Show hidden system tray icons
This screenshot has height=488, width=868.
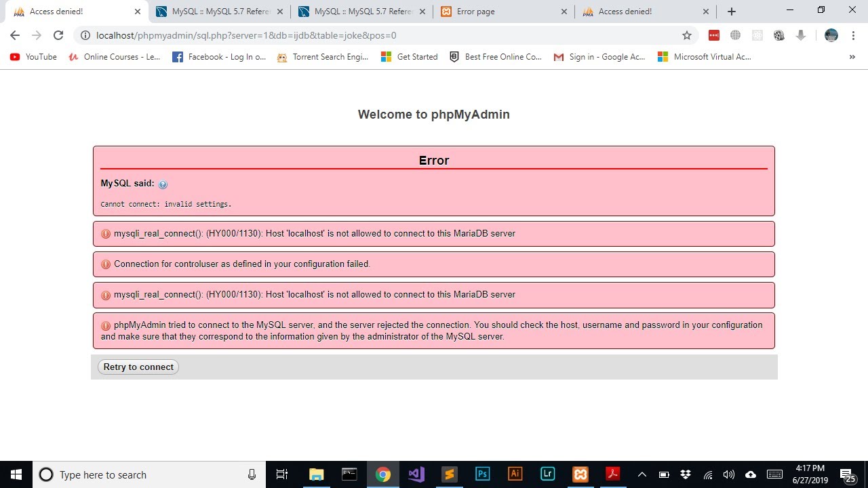click(x=642, y=474)
